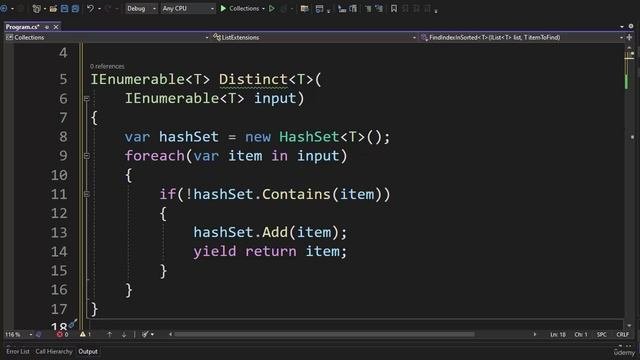Go to next issue with the down arrow
Viewport: 640px width, 360px height.
click(124, 334)
